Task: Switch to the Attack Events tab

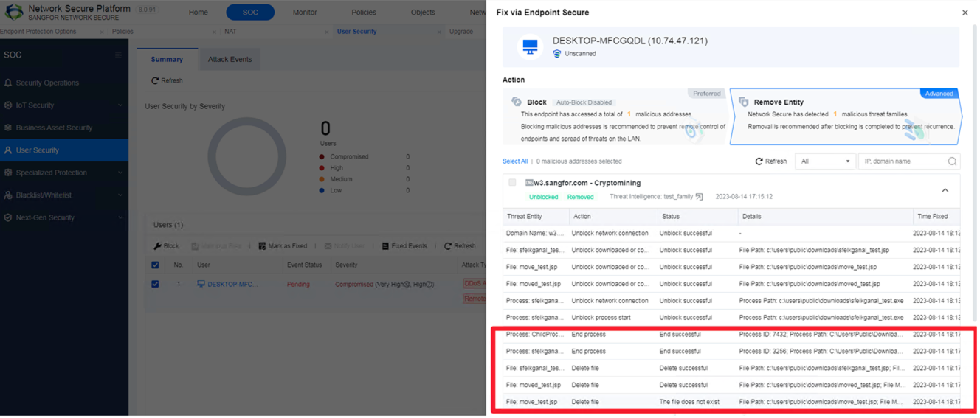Action: point(230,59)
